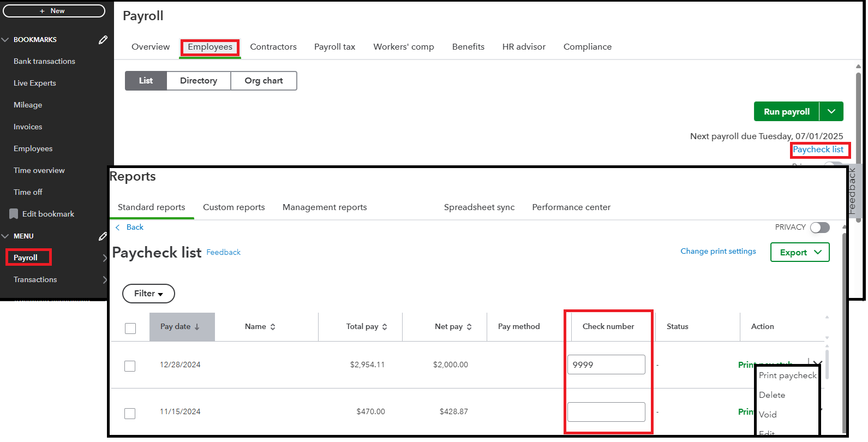Click the Edit bookmark icon
Viewport: 868px width, 442px height.
coord(14,214)
